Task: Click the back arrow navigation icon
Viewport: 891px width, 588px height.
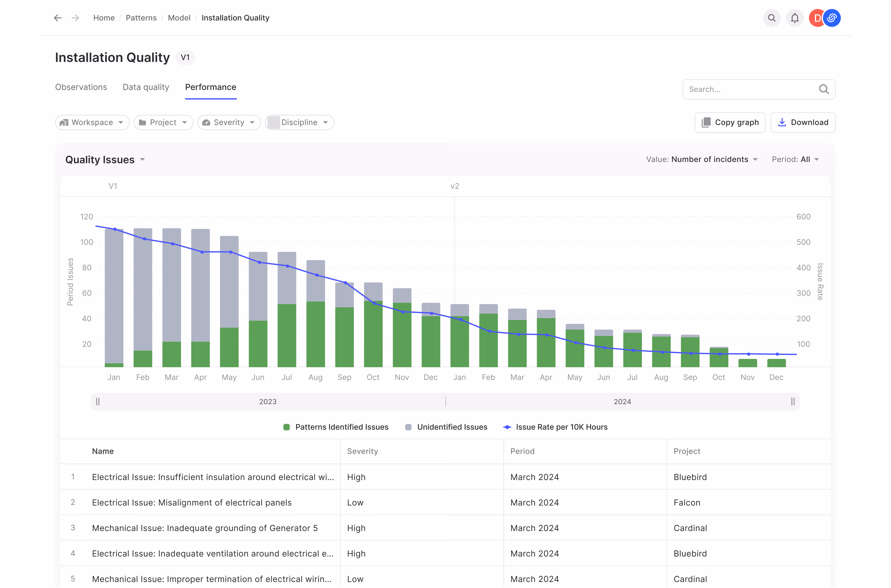Action: point(57,18)
